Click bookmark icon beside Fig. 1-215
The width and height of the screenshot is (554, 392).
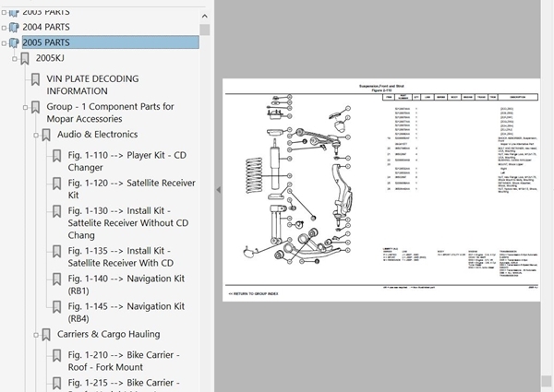(57, 383)
